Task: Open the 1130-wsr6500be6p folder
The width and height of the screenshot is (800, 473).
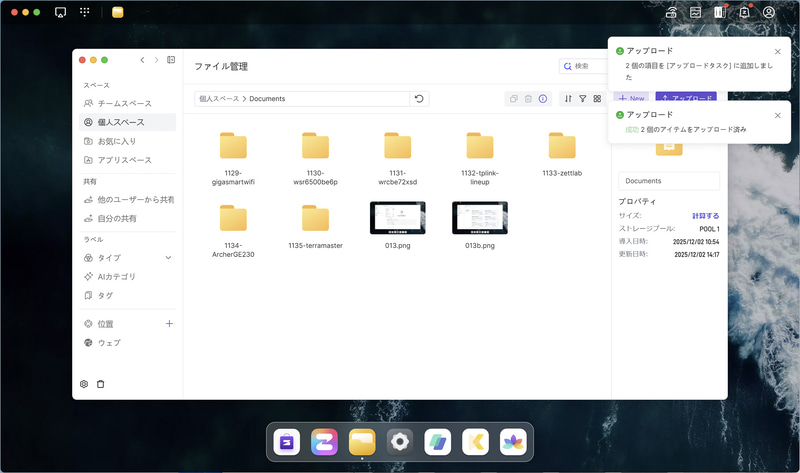Action: click(315, 146)
